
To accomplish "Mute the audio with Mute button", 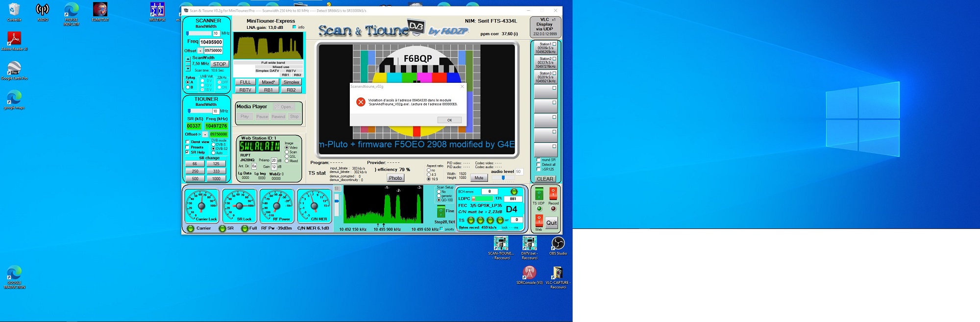I will point(479,178).
